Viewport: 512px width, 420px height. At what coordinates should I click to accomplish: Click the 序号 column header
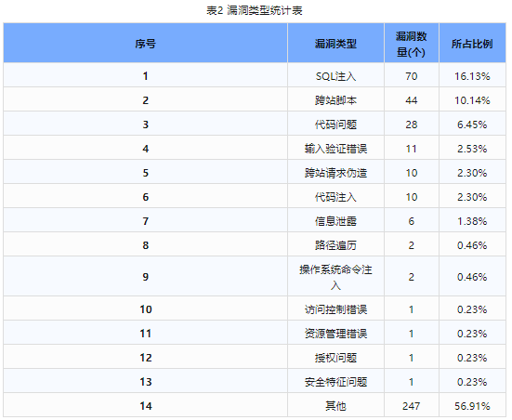tap(145, 44)
